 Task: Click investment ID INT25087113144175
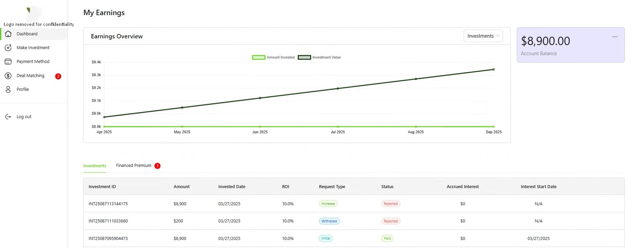click(108, 204)
